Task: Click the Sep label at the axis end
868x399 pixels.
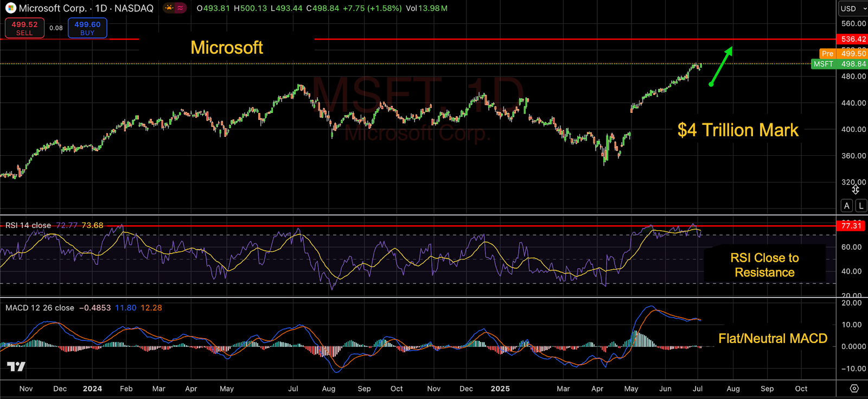Action: click(767, 389)
